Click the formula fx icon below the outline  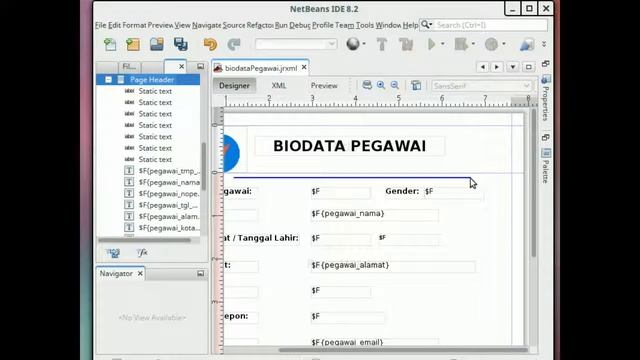coord(142,253)
